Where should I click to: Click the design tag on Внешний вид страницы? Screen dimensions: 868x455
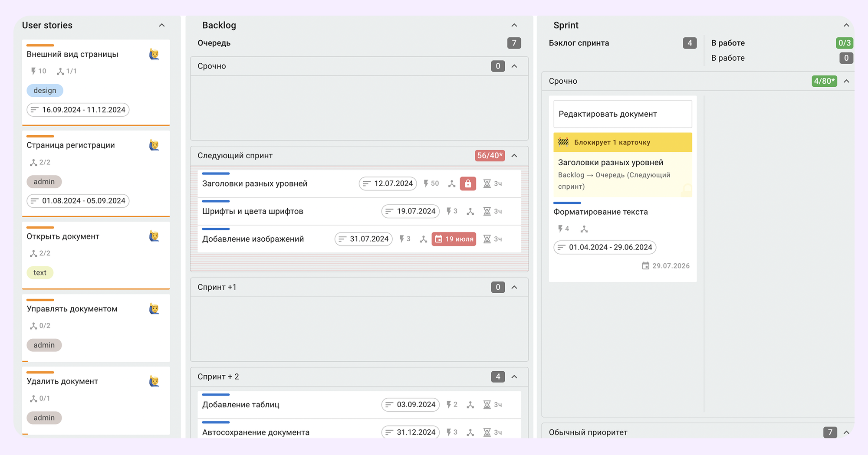(45, 90)
